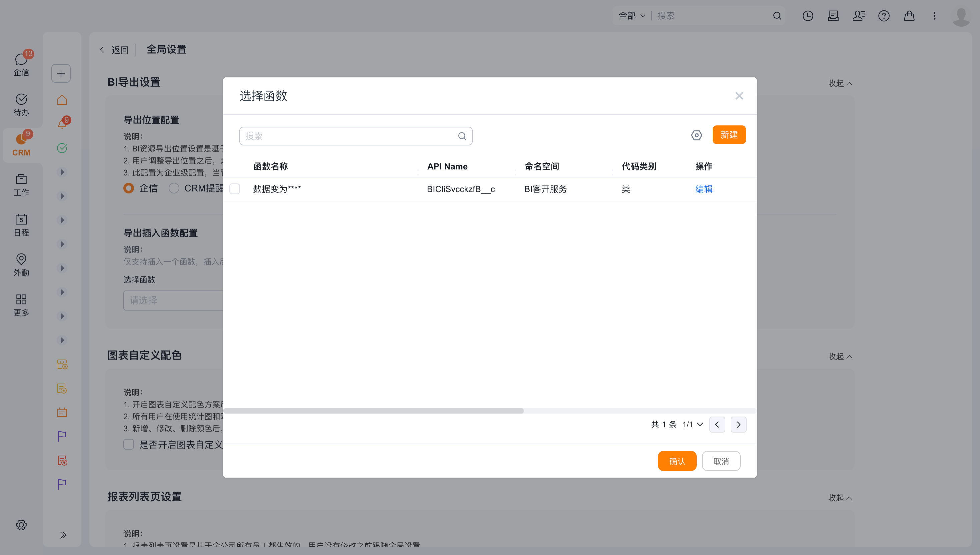Open the 企信 messages icon
980x555 pixels.
point(21,64)
